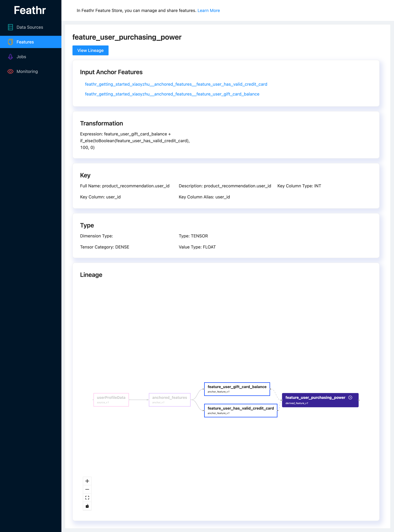Select the Monitoring menu item
Viewport: 394px width, 532px height.
pos(27,71)
